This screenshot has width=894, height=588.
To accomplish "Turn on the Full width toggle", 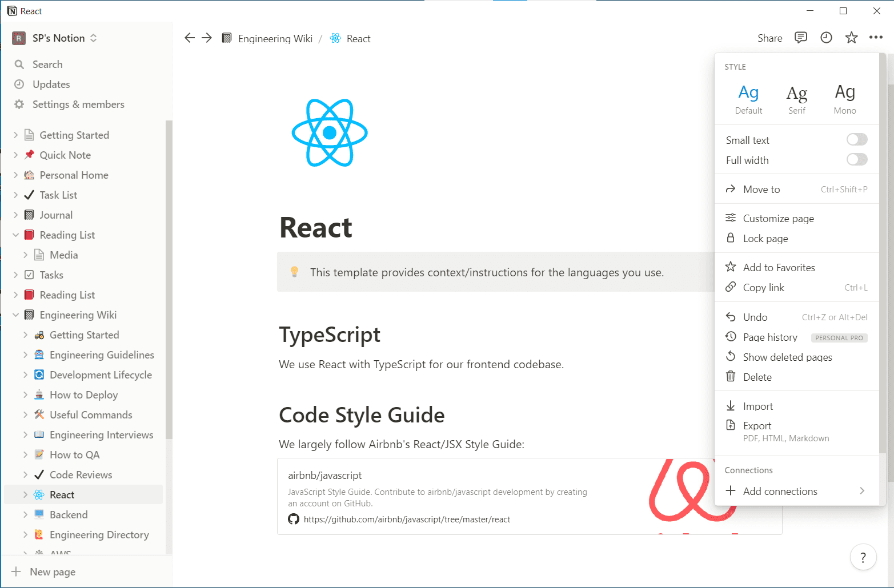I will 857,160.
